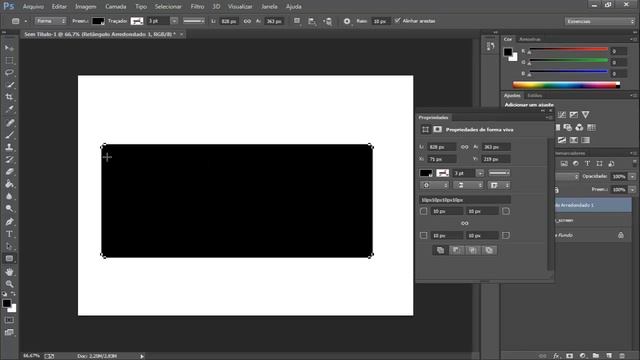Viewport: 640px width, 360px height.
Task: Switch to the Amostras tab
Action: click(529, 39)
